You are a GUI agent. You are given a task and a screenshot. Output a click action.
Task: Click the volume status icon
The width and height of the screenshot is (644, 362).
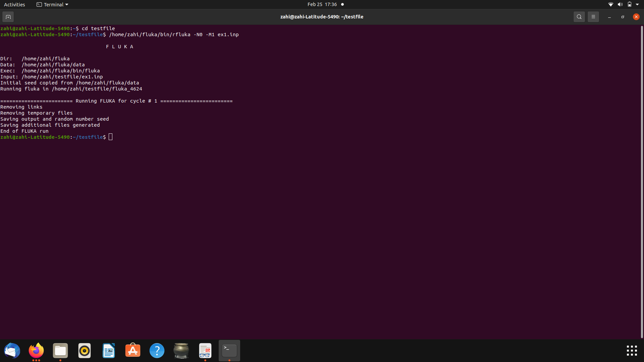[620, 4]
